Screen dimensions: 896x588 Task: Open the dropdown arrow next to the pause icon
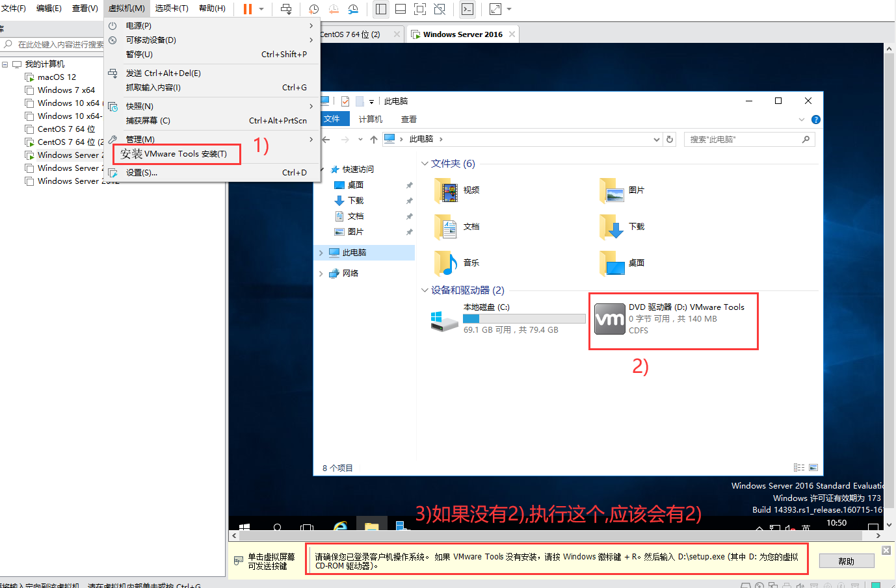(261, 9)
